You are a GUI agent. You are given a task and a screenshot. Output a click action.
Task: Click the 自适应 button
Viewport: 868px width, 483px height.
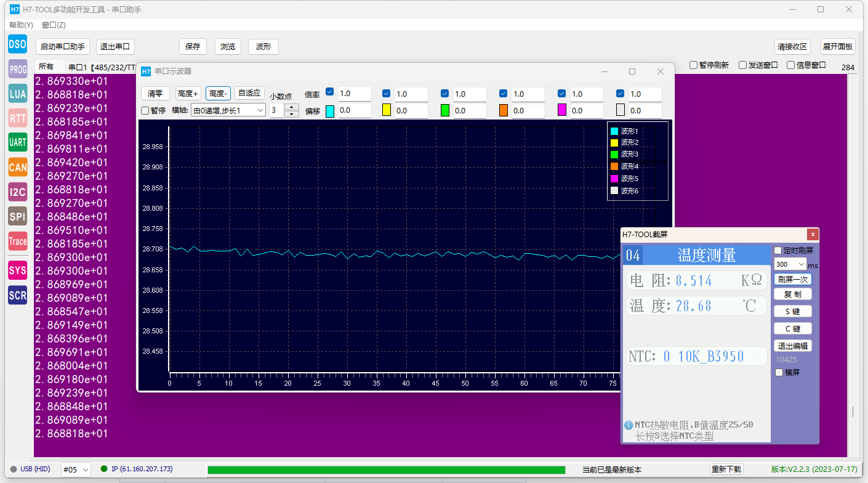point(250,93)
